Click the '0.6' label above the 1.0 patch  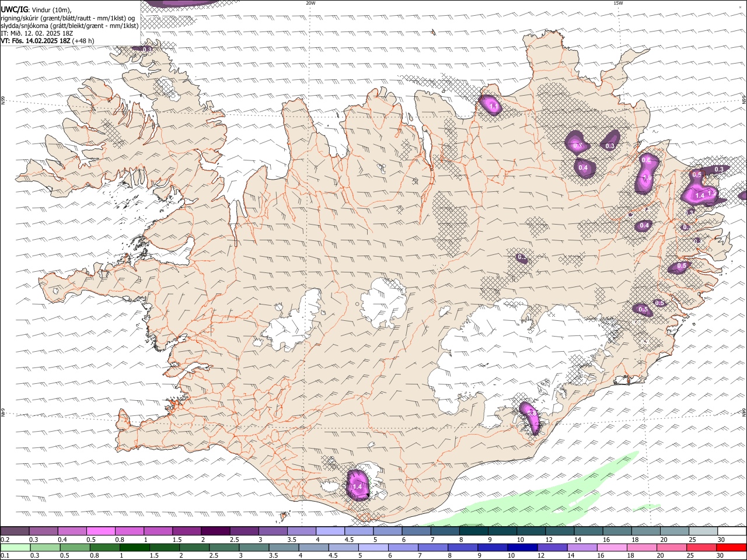[646, 160]
